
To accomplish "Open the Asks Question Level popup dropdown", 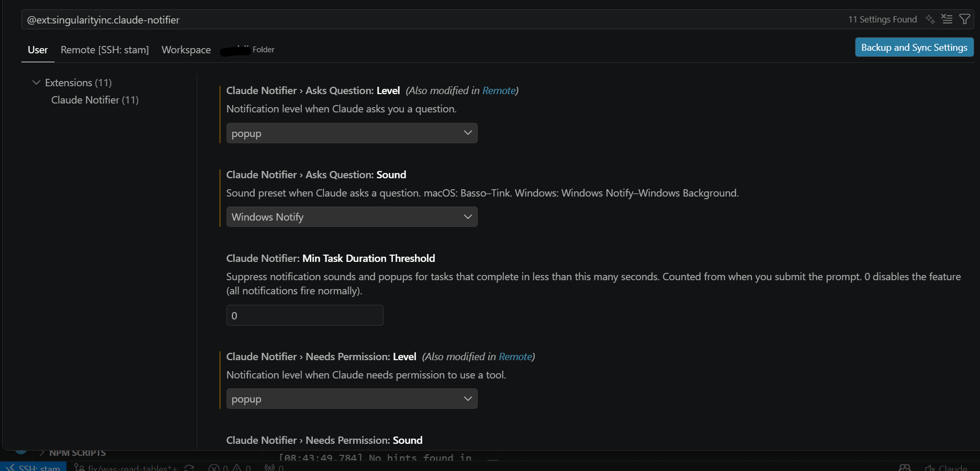I will (352, 133).
